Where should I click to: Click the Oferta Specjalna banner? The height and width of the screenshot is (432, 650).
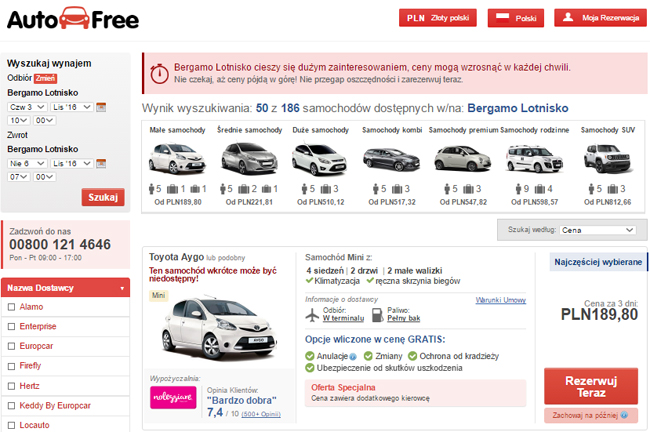(x=415, y=393)
